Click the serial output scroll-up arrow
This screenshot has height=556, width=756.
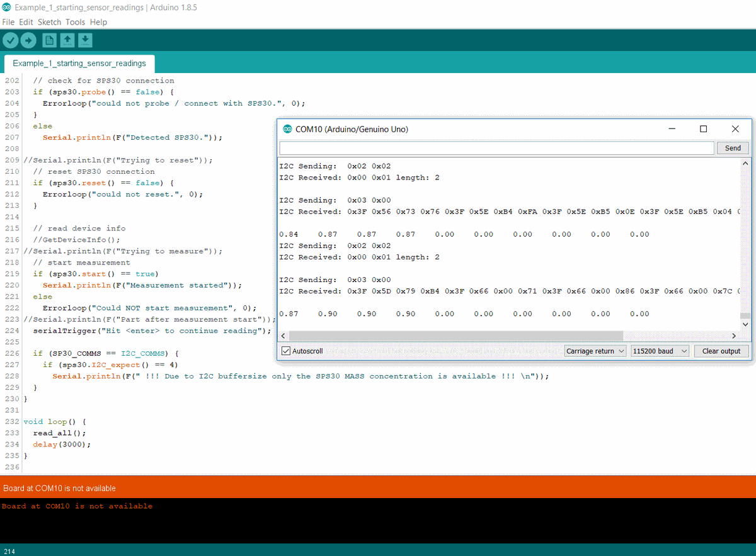[x=745, y=162]
